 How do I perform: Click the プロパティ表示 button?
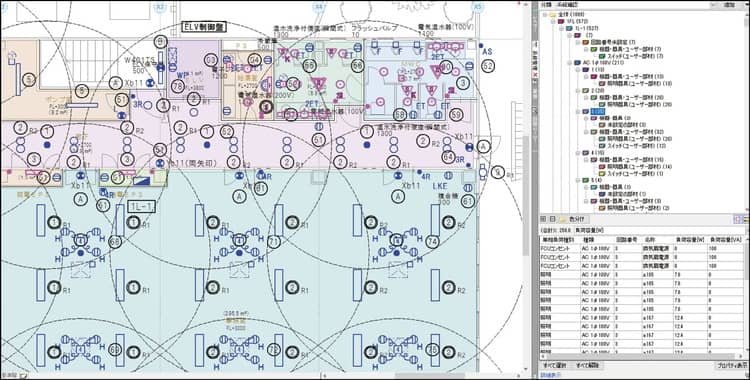pyautogui.click(x=732, y=366)
